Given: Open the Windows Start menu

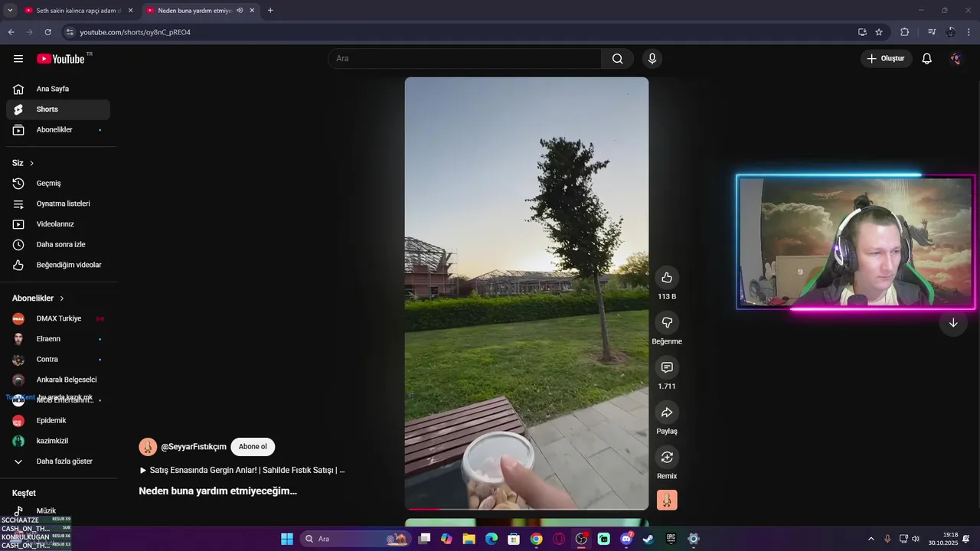Looking at the screenshot, I should [287, 539].
